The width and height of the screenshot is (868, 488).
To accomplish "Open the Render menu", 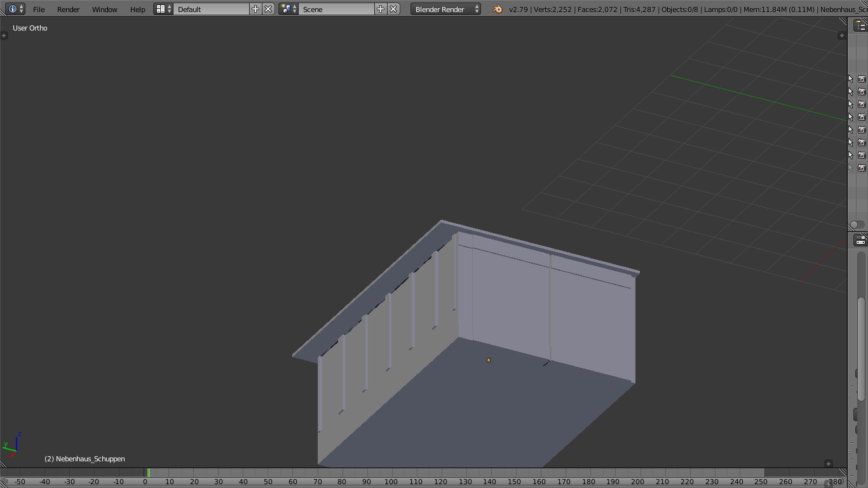I will coord(69,10).
